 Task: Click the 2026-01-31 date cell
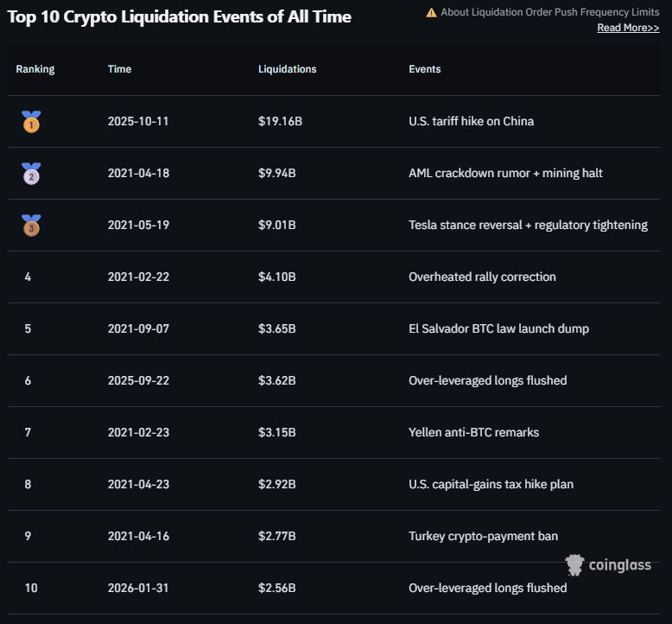138,588
